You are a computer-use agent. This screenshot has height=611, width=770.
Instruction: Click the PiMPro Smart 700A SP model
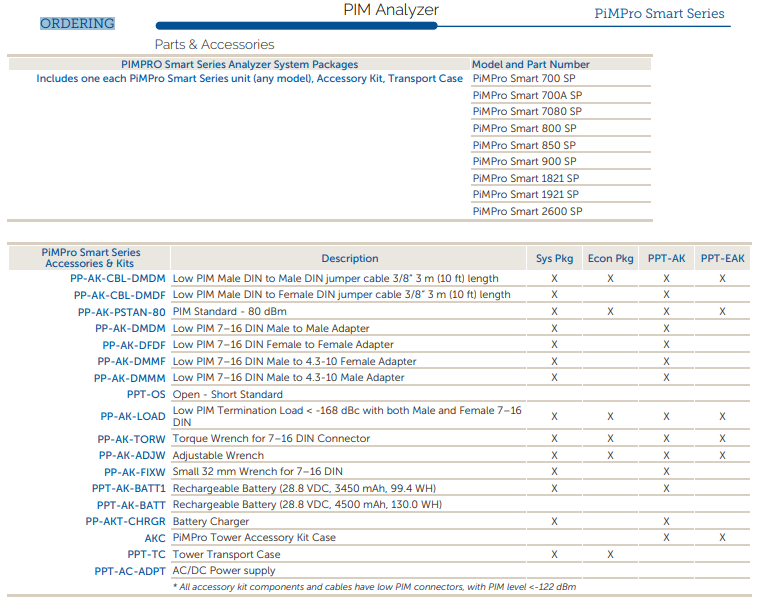526,96
